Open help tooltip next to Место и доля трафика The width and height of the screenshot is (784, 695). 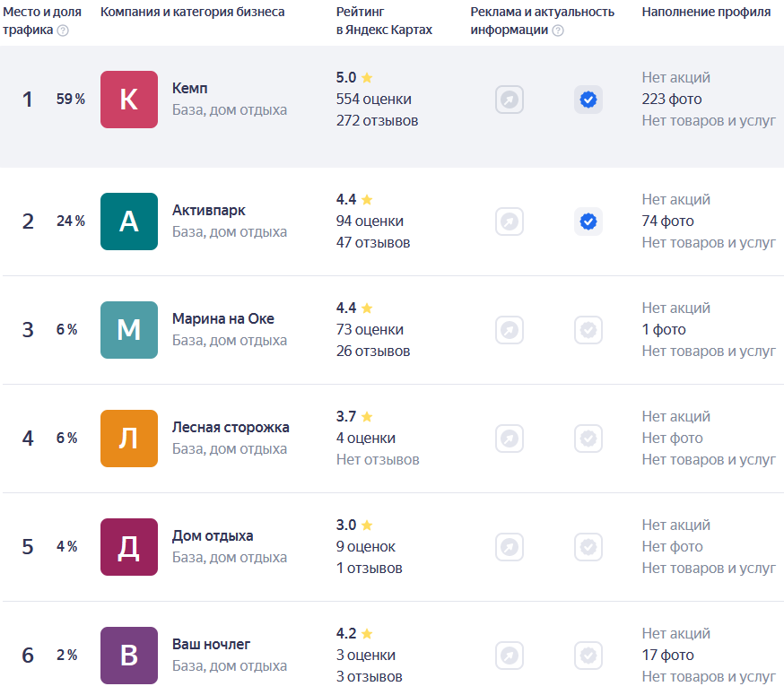coord(63,30)
